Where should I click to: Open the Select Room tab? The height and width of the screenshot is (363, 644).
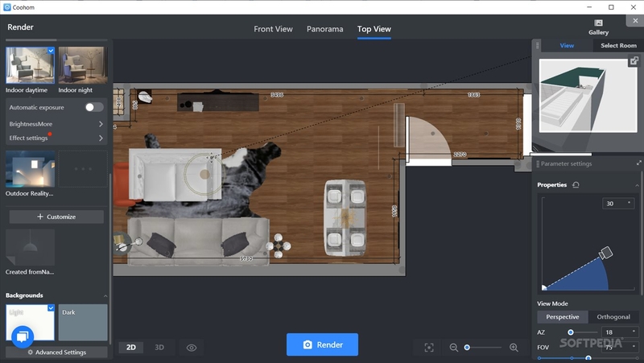(618, 46)
